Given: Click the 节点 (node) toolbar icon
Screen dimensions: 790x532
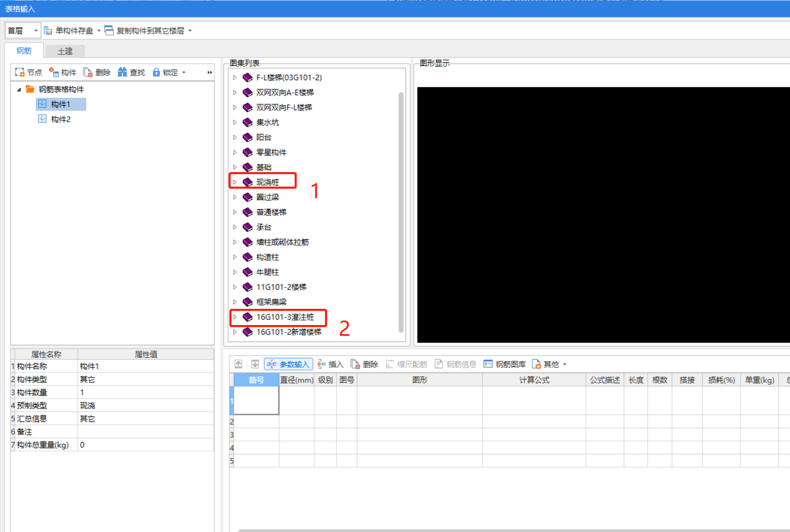Looking at the screenshot, I should 20,72.
